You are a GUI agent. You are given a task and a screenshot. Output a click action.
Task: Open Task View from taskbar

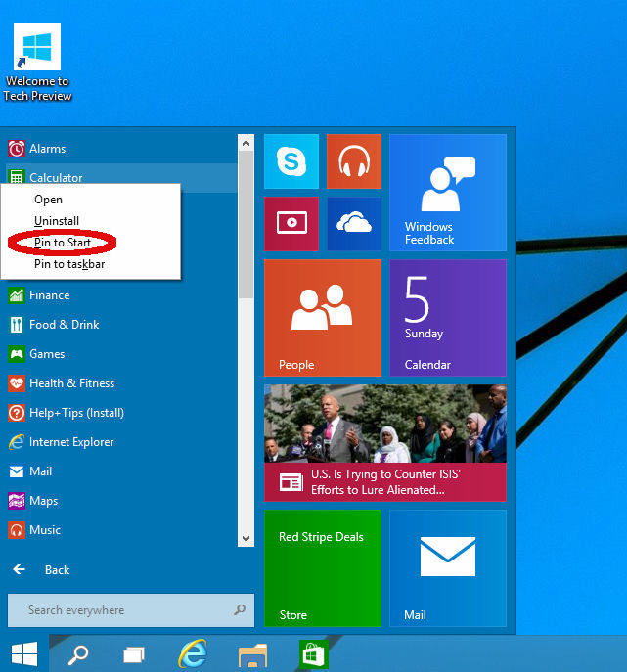[x=134, y=654]
